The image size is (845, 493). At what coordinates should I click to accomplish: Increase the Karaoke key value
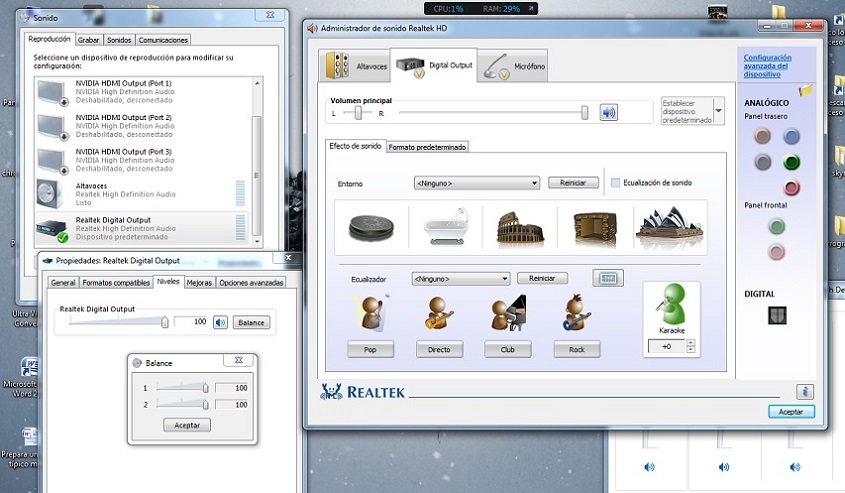(691, 343)
